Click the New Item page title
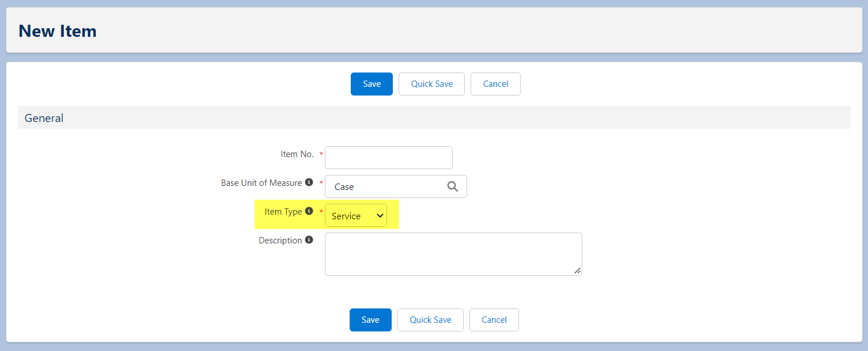Viewport: 868px width, 351px height. [x=58, y=31]
